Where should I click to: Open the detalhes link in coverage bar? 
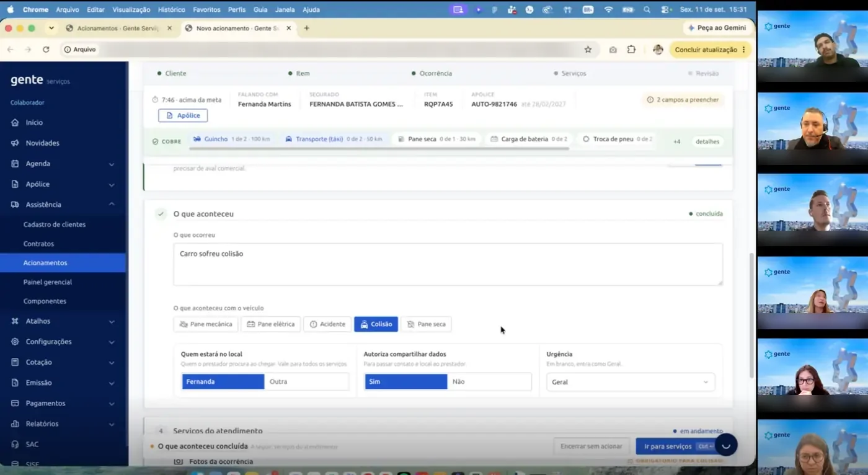click(707, 141)
